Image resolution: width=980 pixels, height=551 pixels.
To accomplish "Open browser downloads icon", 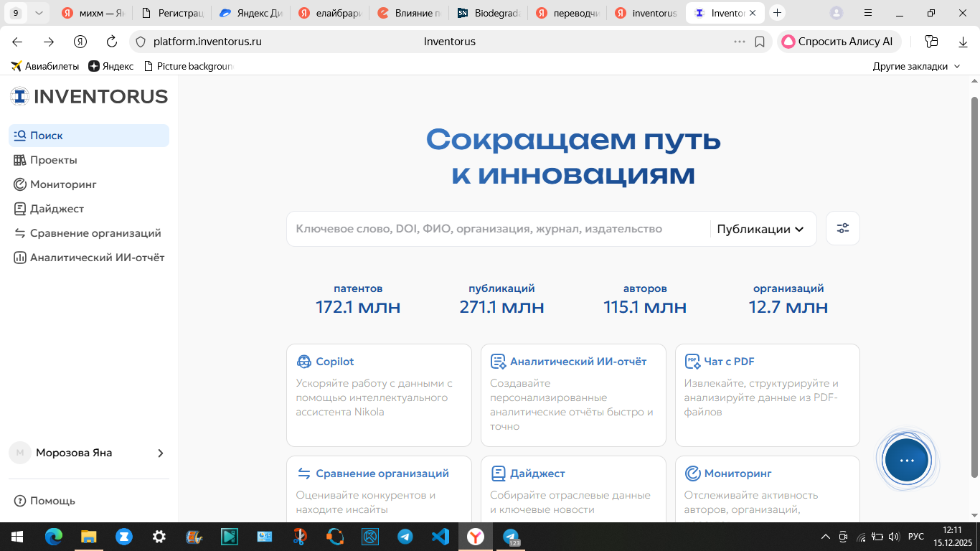I will pos(963,42).
